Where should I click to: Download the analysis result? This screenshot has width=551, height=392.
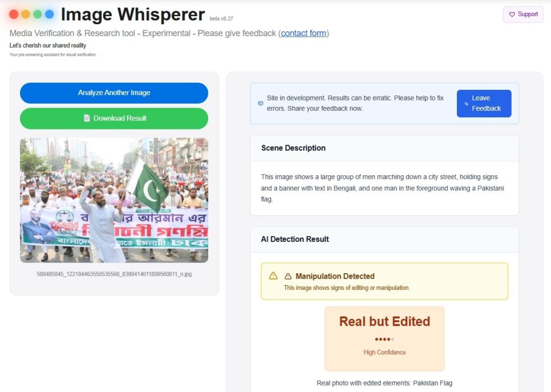114,118
